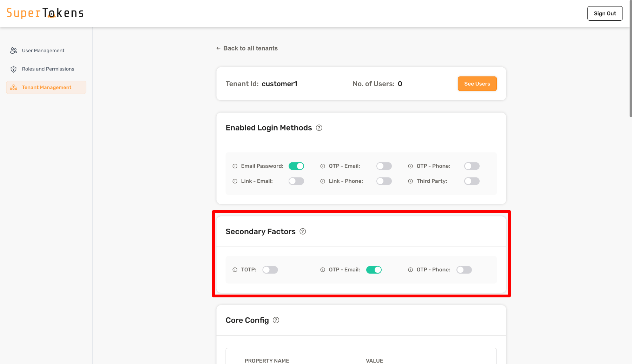Image resolution: width=632 pixels, height=364 pixels.
Task: Click the help icon beside Core Config
Action: [x=276, y=320]
